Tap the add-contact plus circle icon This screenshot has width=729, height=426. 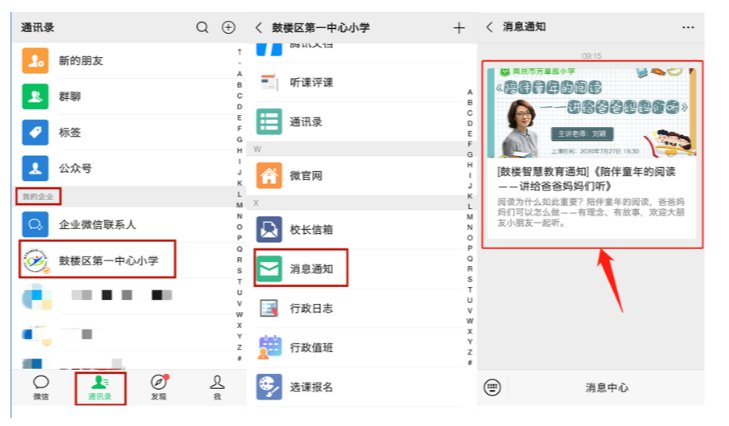[x=228, y=28]
